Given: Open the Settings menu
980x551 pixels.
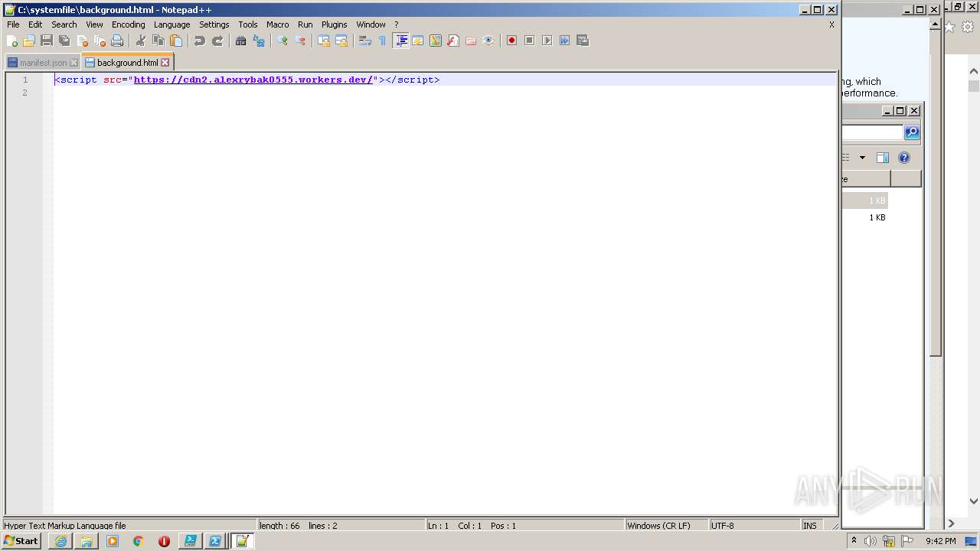Looking at the screenshot, I should (214, 24).
